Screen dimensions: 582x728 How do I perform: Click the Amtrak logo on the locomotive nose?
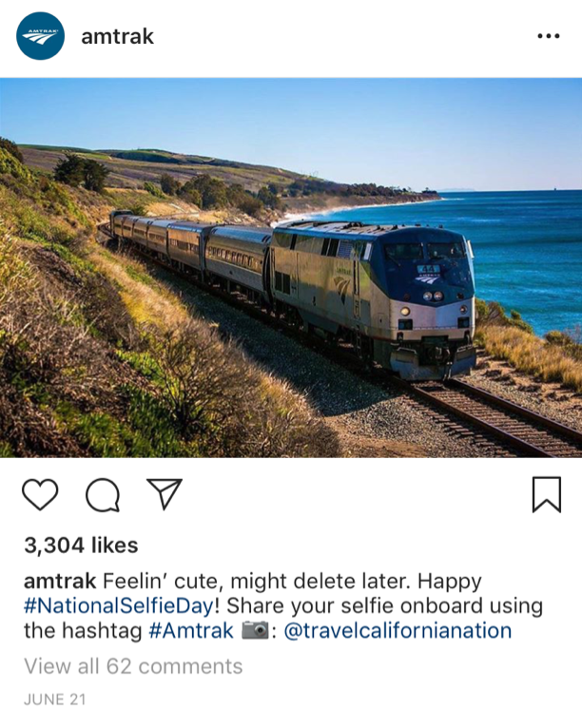tap(427, 278)
